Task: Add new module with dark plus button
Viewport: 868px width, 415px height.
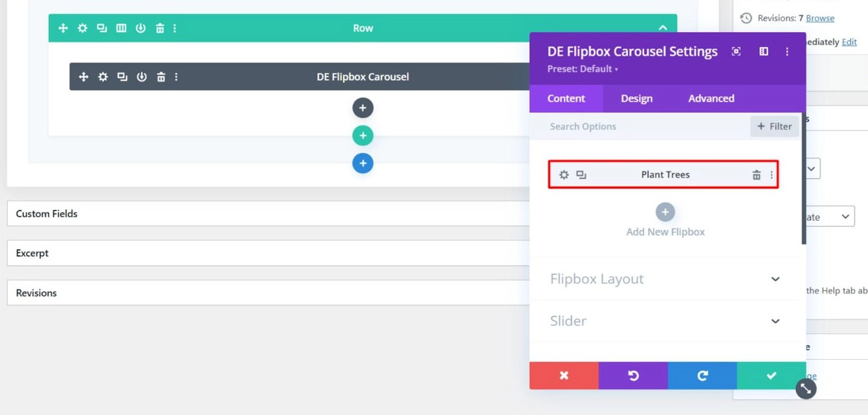Action: (x=363, y=108)
